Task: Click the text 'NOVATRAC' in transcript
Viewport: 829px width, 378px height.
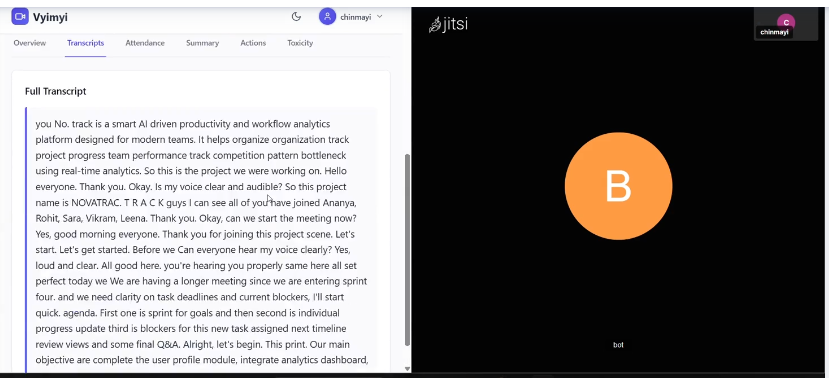Action: (x=96, y=202)
